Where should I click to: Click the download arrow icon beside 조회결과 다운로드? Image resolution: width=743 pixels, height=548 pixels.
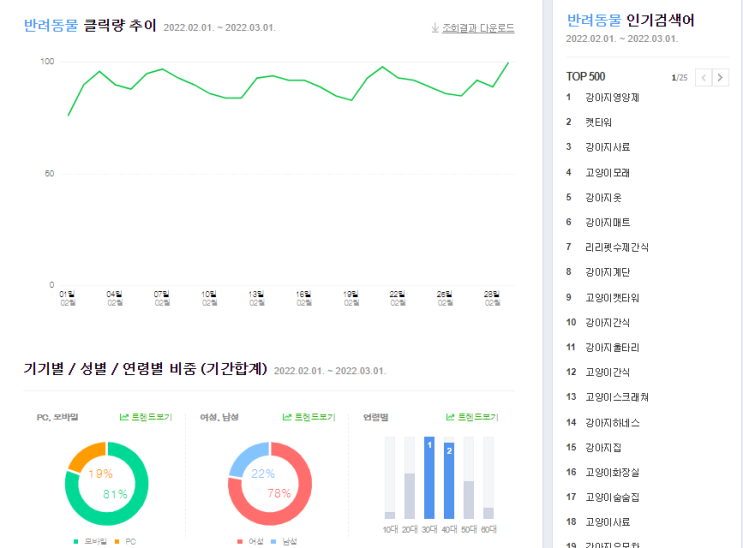pyautogui.click(x=435, y=28)
